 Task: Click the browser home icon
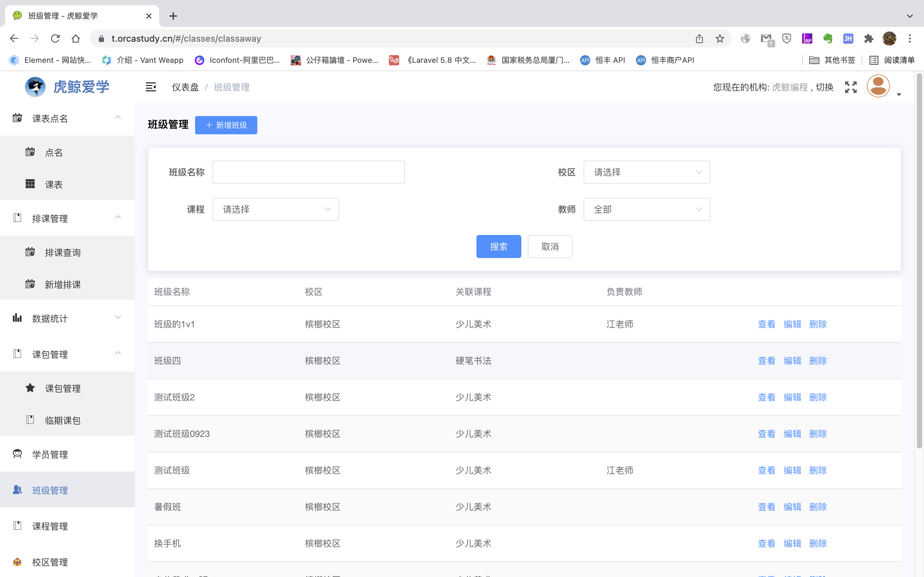[76, 38]
